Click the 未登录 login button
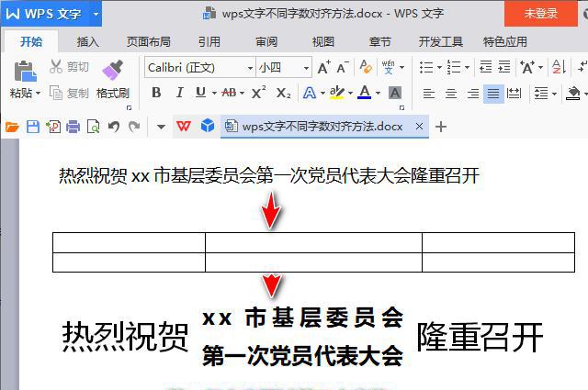 click(x=541, y=14)
